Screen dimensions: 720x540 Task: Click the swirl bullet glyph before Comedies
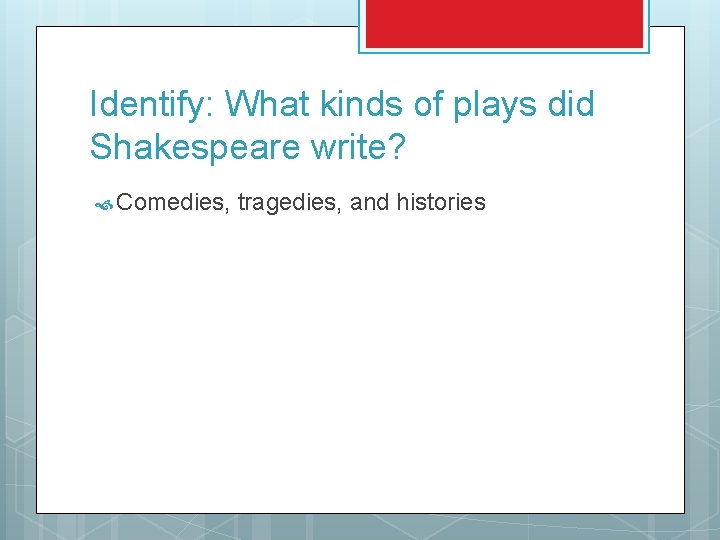tap(104, 205)
